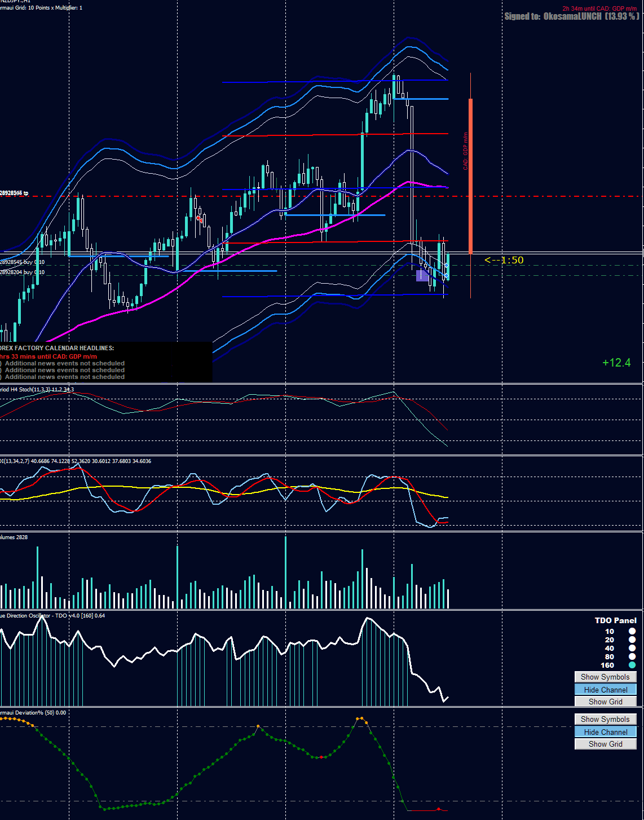
Task: Click the 28928545 tp level label
Action: coord(14,193)
